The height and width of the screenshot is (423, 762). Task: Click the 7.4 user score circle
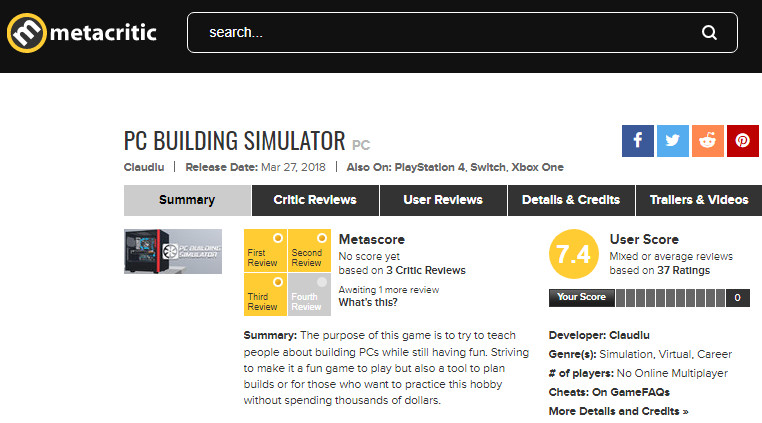click(x=573, y=254)
